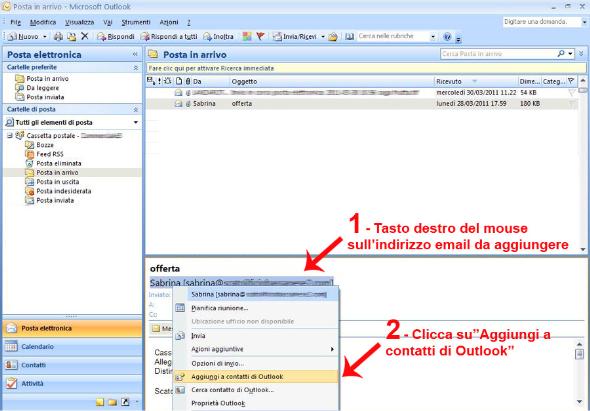Image resolution: width=590 pixels, height=411 pixels.
Task: Open the Feed RSS folder
Action: pos(44,154)
